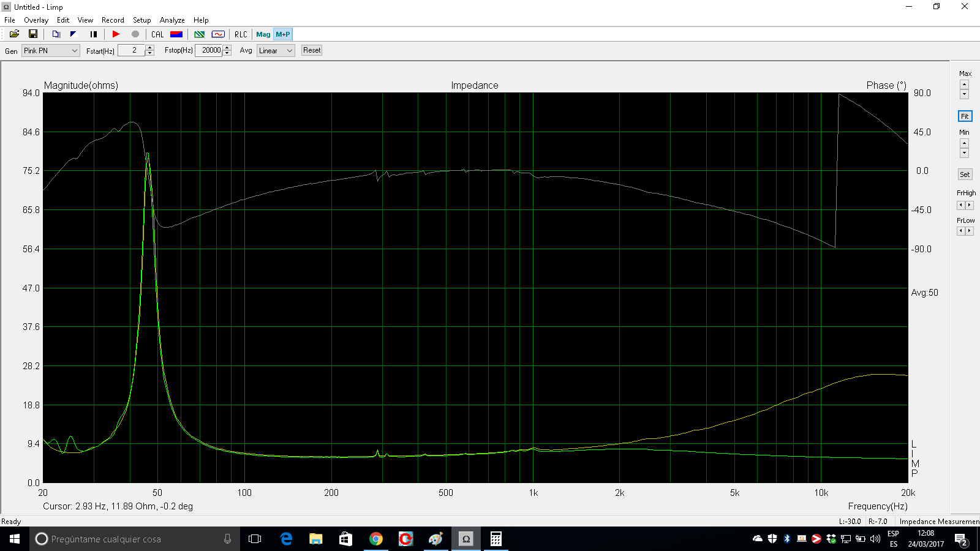Open the View menu

(x=85, y=20)
